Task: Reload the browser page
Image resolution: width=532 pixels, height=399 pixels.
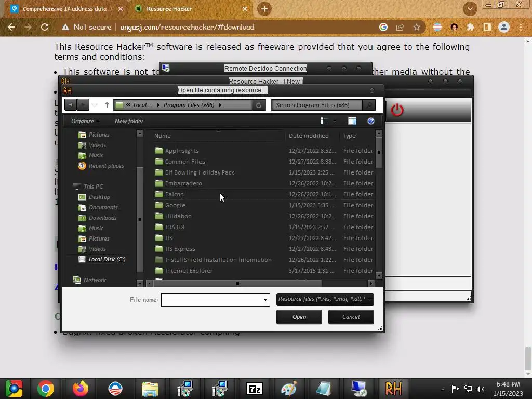Action: coord(45,27)
